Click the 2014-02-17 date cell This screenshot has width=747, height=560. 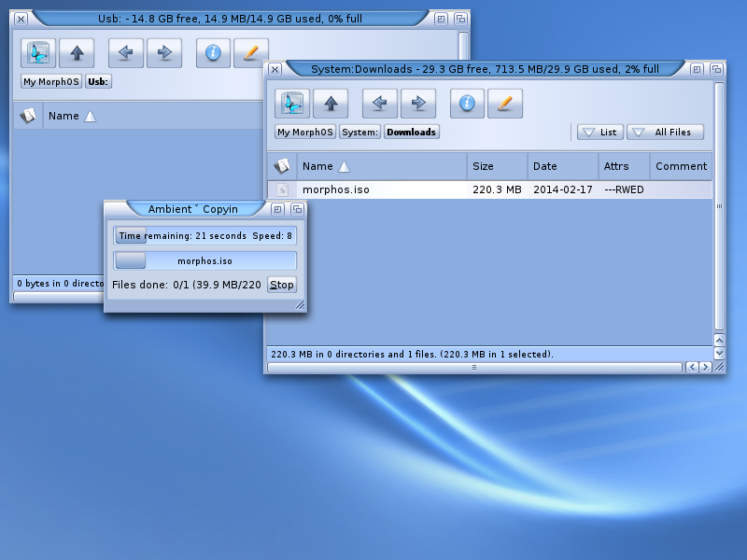[563, 189]
